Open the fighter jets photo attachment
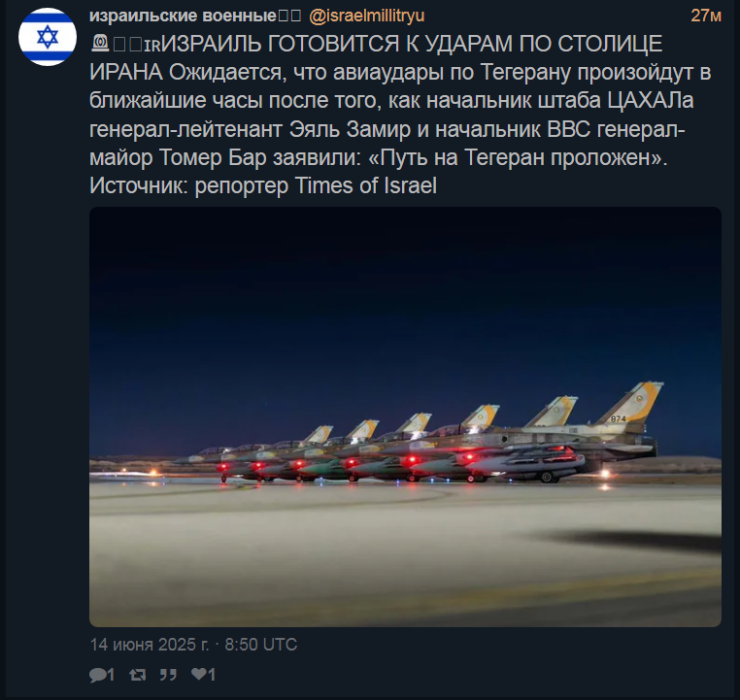Image resolution: width=740 pixels, height=700 pixels. (x=405, y=417)
